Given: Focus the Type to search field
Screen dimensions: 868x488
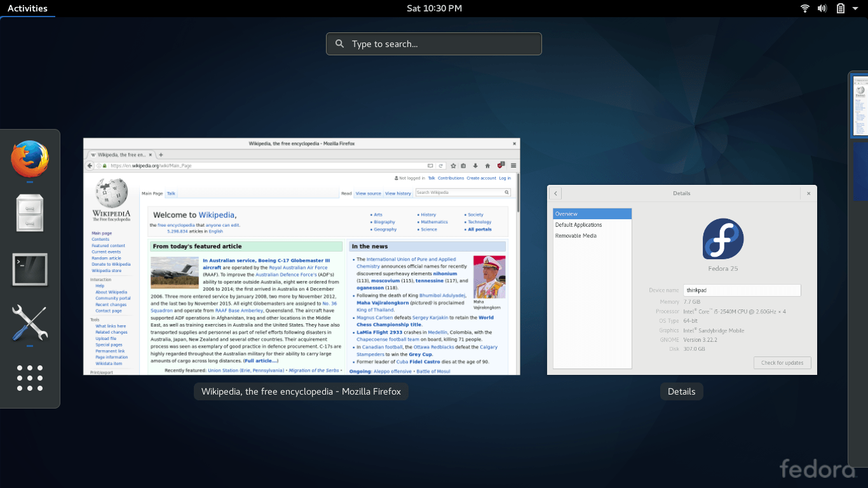Looking at the screenshot, I should coord(434,44).
